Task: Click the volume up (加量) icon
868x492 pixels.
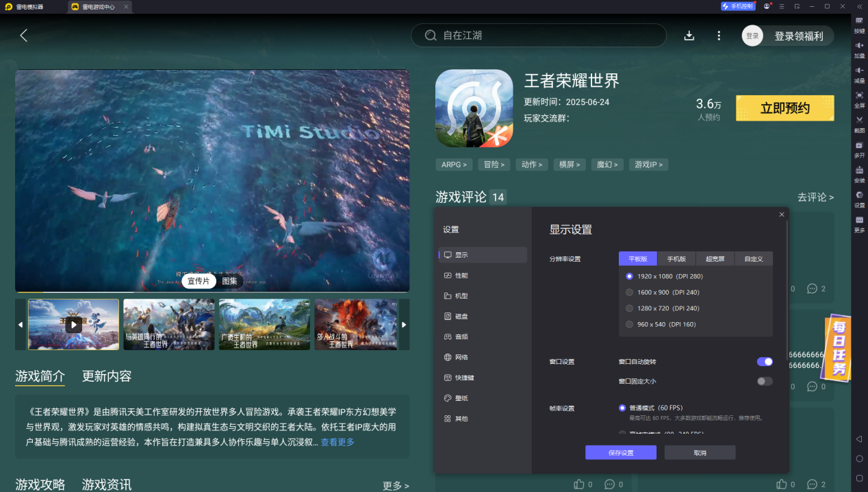Action: tap(859, 47)
